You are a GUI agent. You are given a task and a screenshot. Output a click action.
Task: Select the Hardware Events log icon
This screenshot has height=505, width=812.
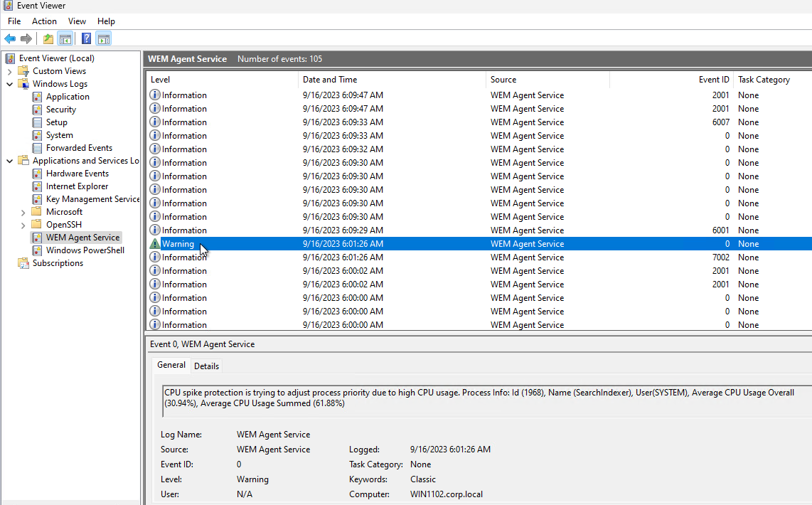point(37,174)
